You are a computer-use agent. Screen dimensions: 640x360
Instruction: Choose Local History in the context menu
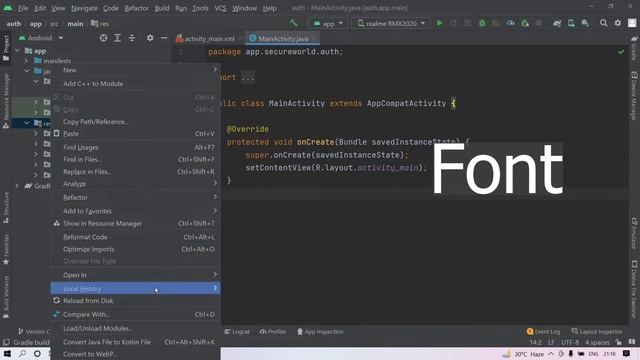pos(136,289)
